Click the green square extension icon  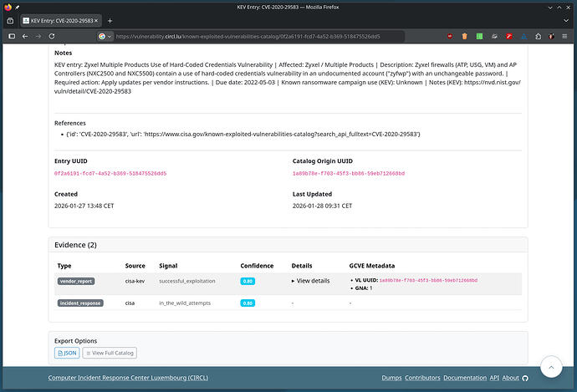point(479,36)
